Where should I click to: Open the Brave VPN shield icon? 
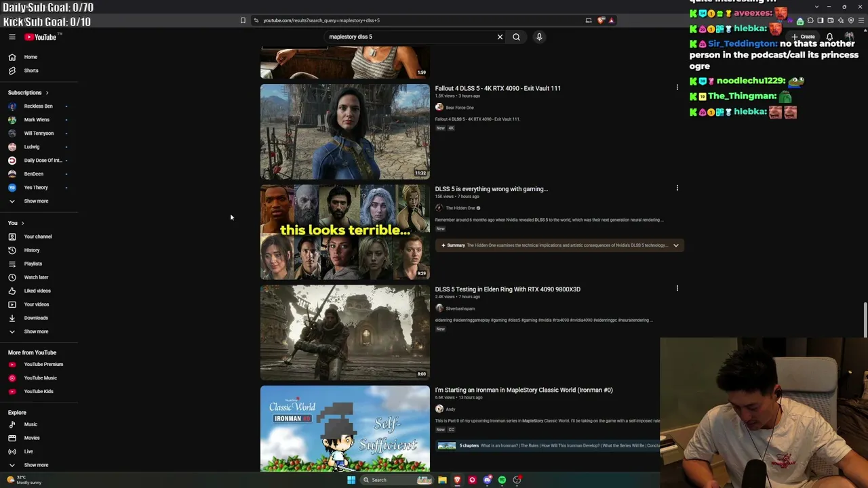point(851,20)
